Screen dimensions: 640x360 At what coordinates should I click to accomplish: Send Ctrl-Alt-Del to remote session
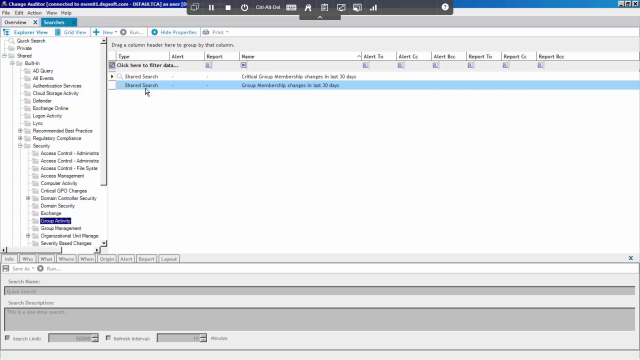(268, 7)
